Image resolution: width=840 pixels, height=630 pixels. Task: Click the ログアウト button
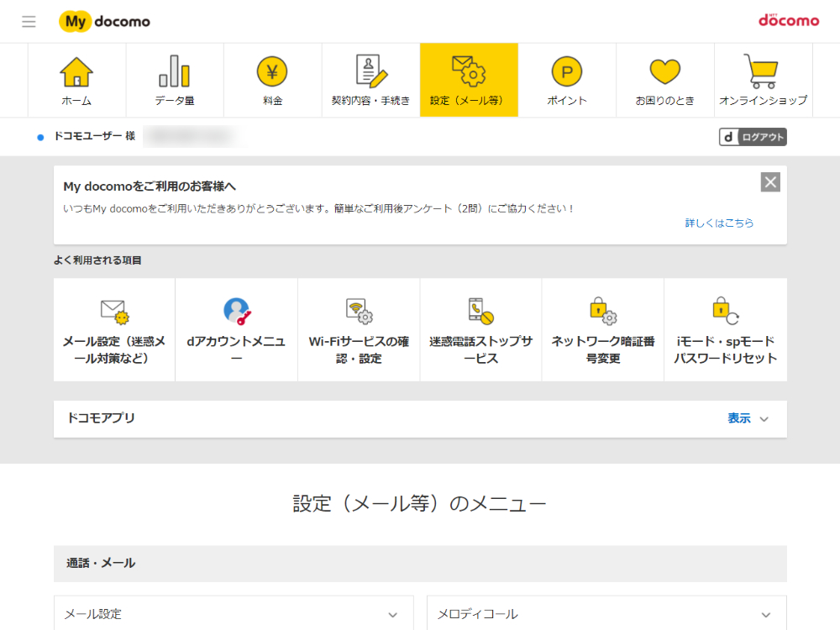[x=753, y=137]
